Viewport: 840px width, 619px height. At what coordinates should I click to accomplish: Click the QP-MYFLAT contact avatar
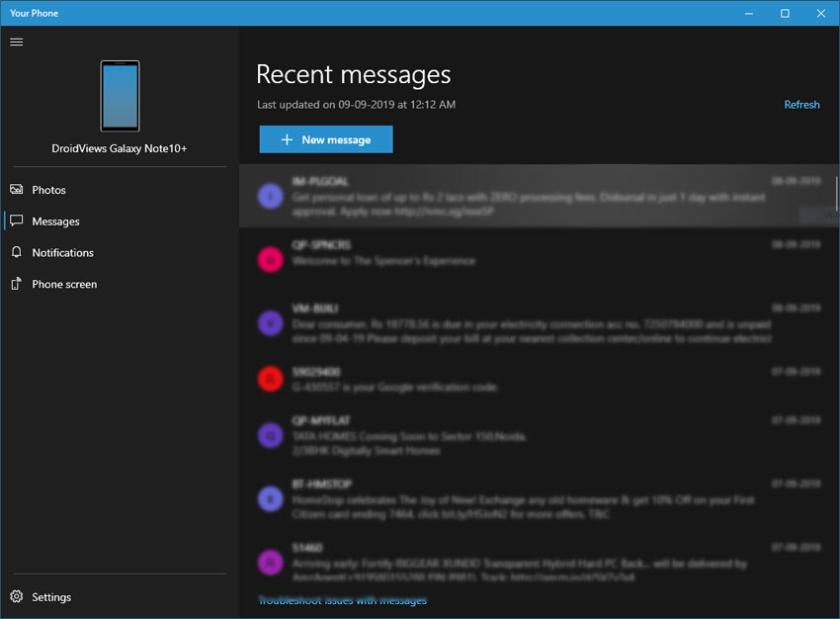(271, 435)
